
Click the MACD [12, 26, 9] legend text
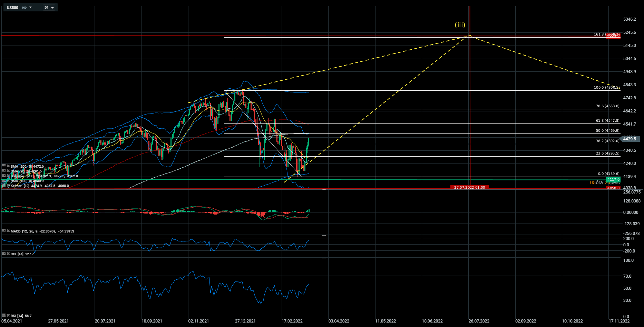click(42, 231)
